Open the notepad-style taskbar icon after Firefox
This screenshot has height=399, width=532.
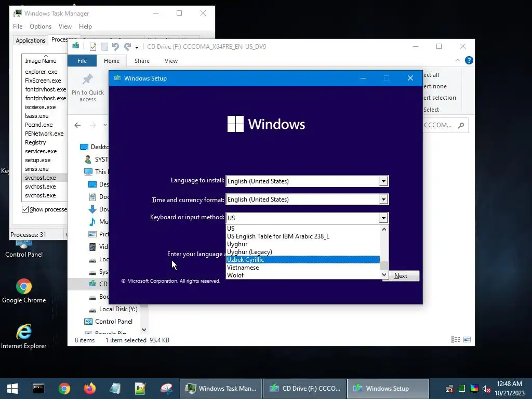(x=115, y=389)
